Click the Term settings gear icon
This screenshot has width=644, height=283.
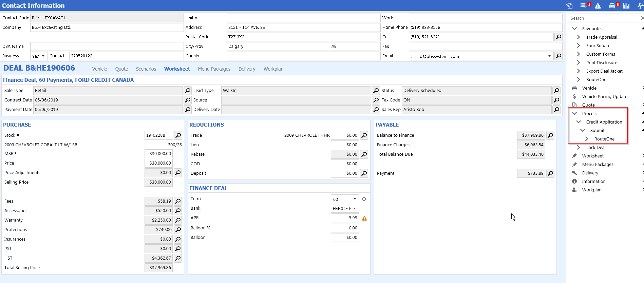pyautogui.click(x=364, y=199)
